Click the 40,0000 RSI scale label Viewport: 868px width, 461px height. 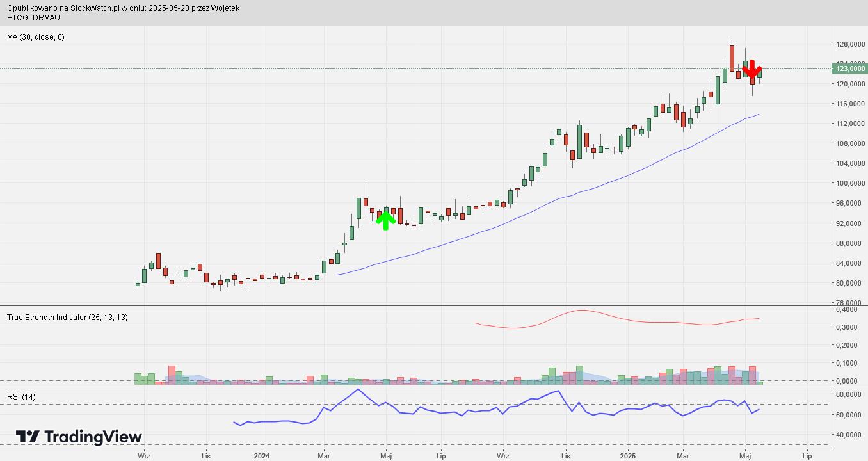point(851,435)
